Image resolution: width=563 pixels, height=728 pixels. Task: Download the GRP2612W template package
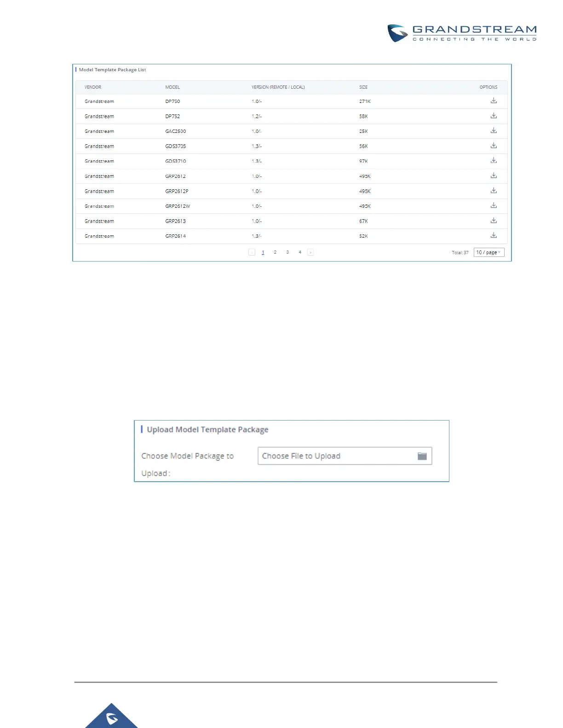click(494, 205)
